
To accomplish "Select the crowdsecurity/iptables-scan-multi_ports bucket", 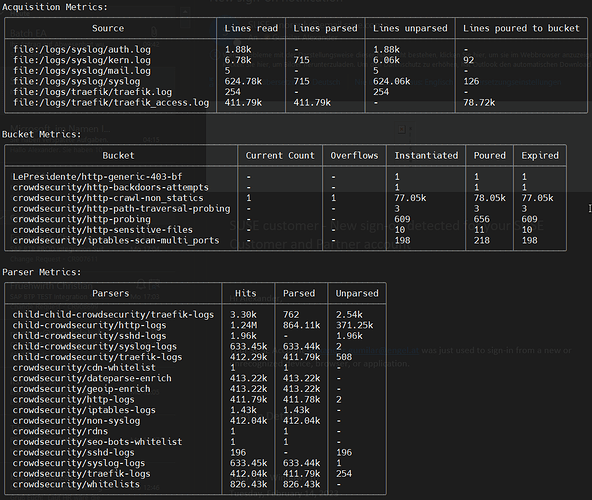I will click(116, 240).
